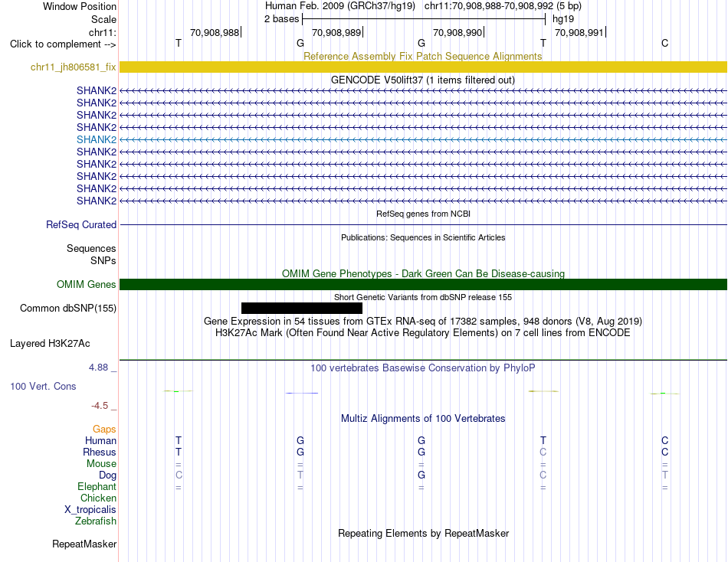Click the 70,908,989 ruler position
This screenshot has width=728, height=562.
pos(336,32)
